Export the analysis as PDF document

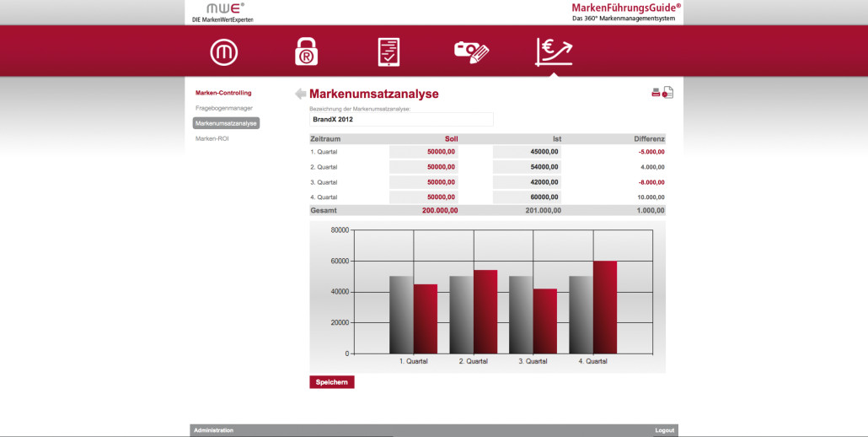(x=668, y=93)
